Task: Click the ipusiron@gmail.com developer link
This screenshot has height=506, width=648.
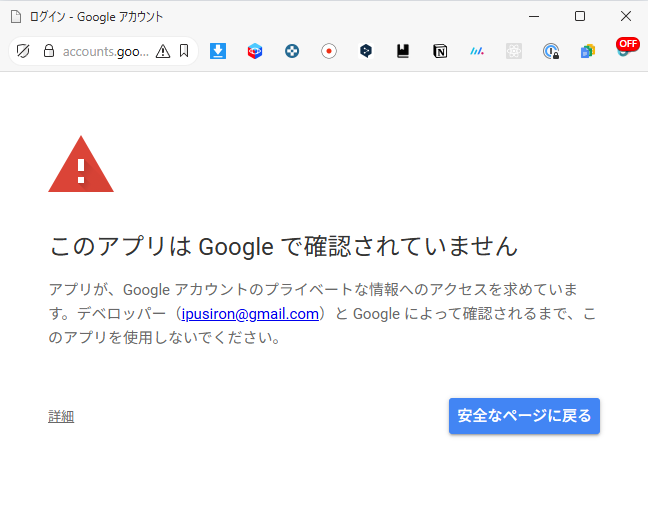Action: [250, 314]
